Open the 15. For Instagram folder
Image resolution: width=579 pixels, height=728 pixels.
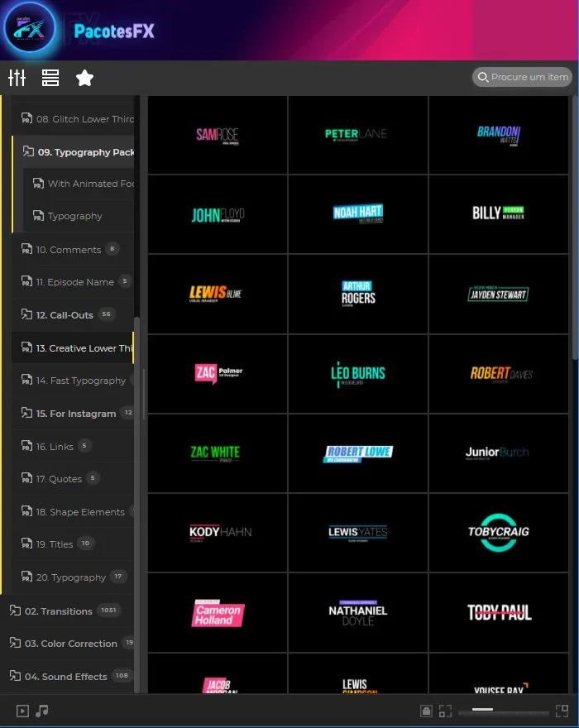[x=75, y=414]
